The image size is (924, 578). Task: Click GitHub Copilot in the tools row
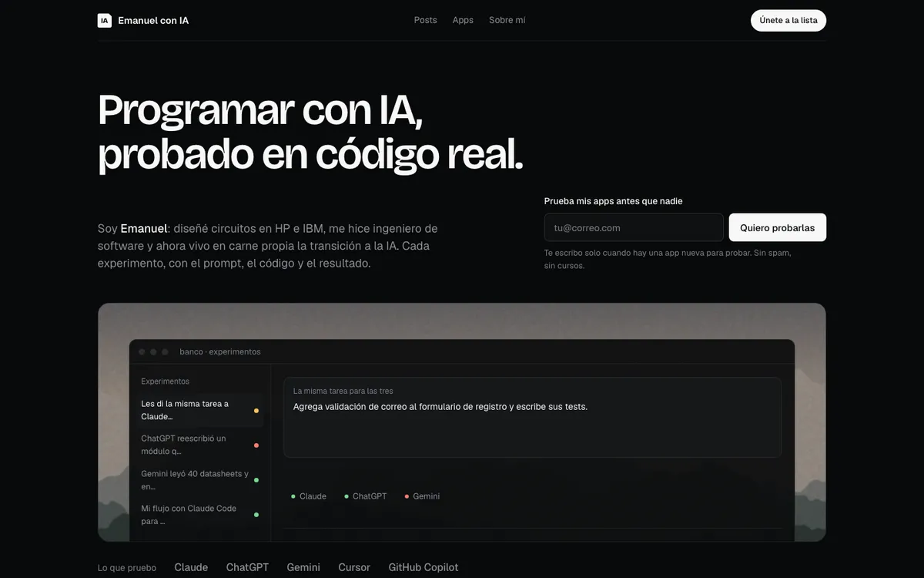click(423, 567)
